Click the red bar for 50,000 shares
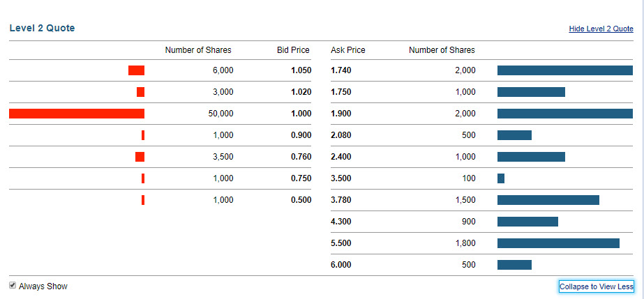This screenshot has width=644, height=299. pos(77,114)
